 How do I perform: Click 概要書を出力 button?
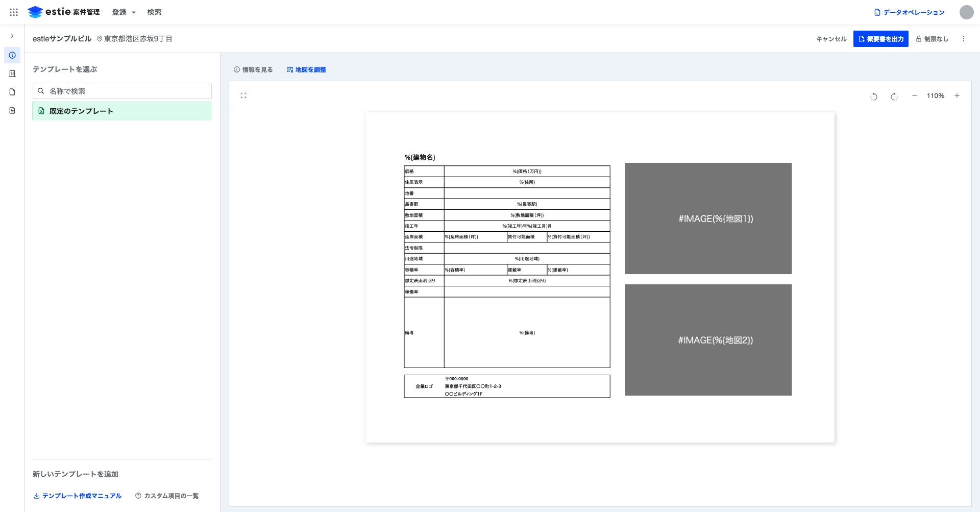pyautogui.click(x=881, y=39)
